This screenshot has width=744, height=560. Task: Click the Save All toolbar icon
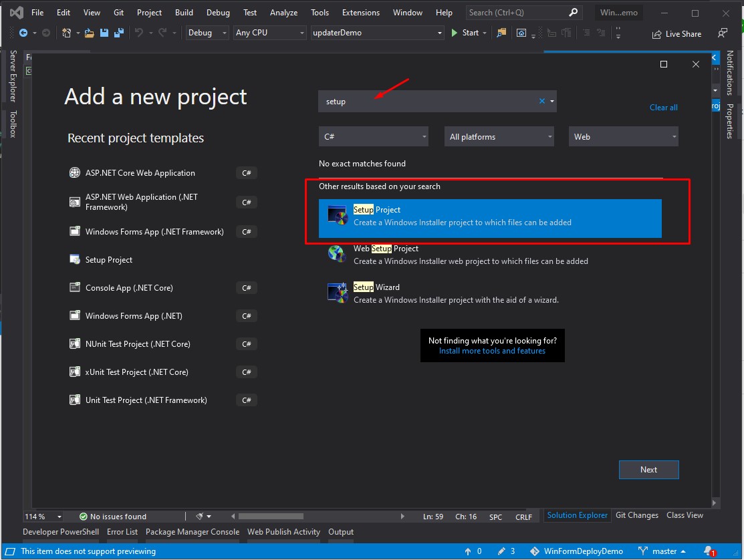point(118,33)
